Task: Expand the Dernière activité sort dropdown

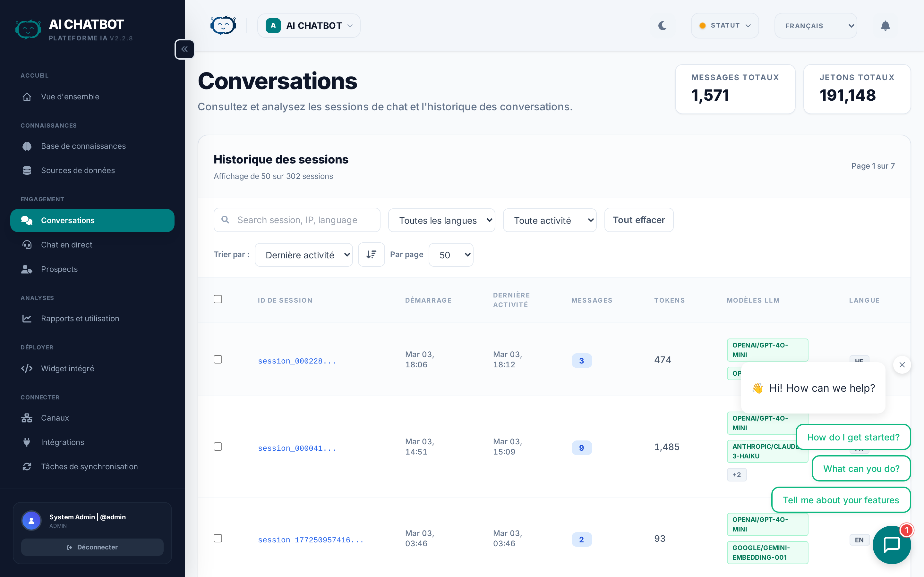Action: (x=304, y=255)
